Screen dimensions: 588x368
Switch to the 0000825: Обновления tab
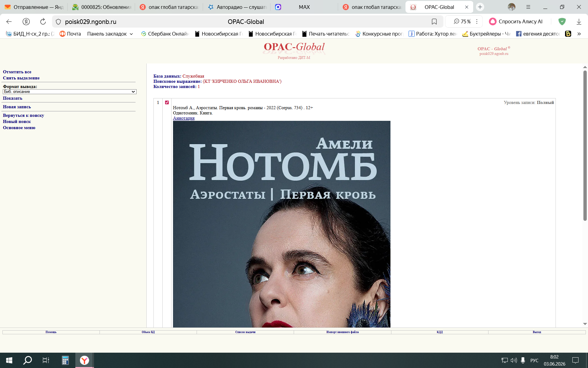click(101, 7)
